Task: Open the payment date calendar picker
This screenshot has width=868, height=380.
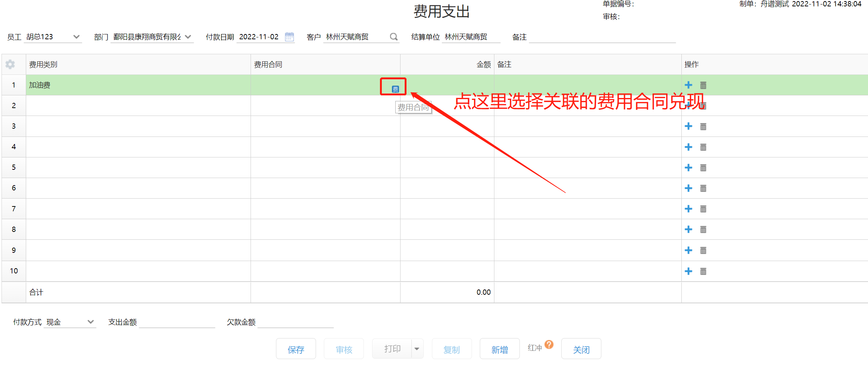Action: pos(289,37)
